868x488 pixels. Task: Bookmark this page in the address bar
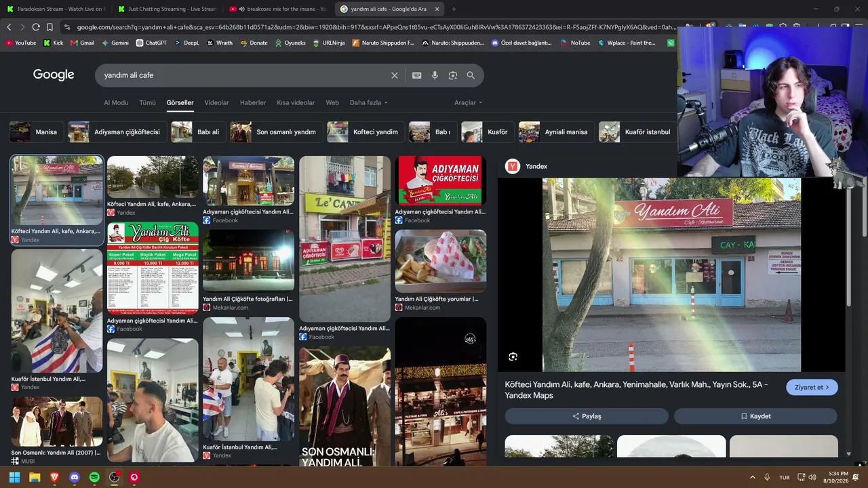(50, 27)
